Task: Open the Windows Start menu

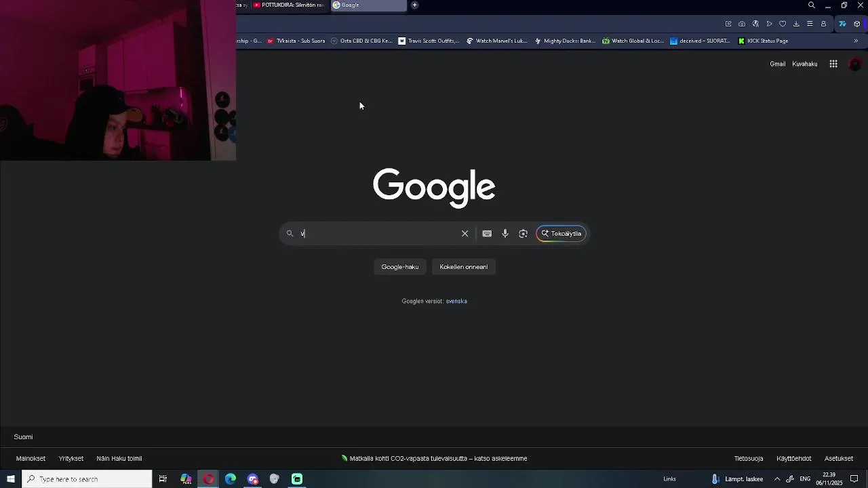Action: point(11,479)
